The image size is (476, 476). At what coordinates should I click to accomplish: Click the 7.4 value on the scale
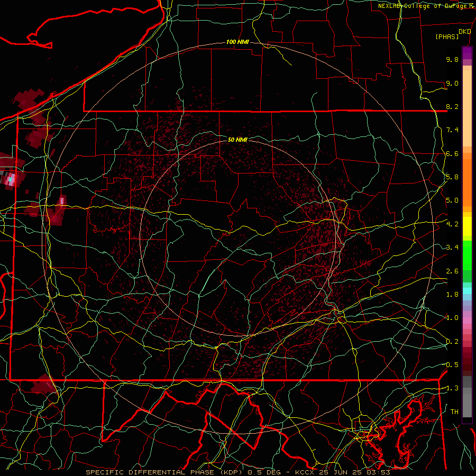[x=452, y=130]
